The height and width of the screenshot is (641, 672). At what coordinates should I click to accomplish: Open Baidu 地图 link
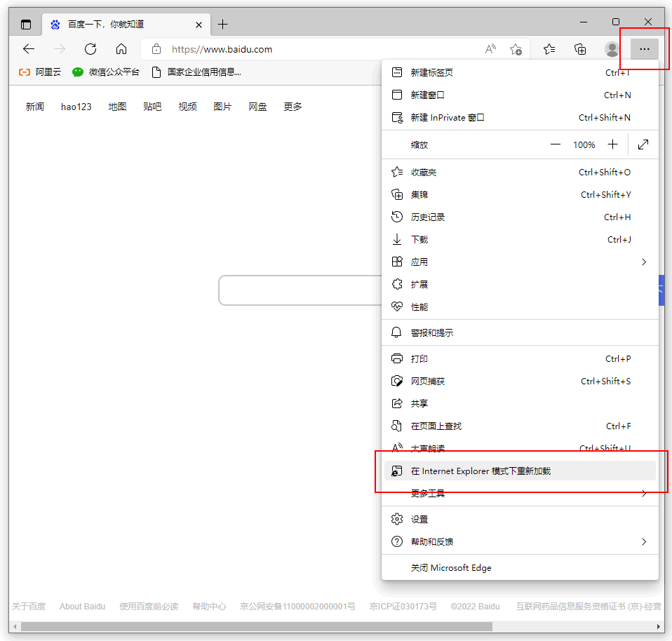tap(117, 107)
